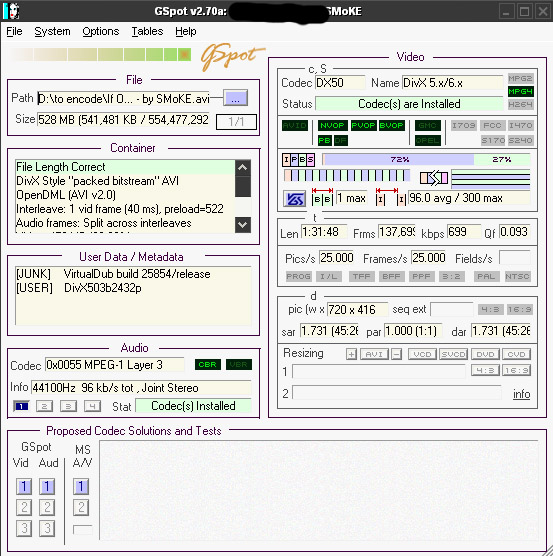Click GSpot Vid solution 1 button

pyautogui.click(x=24, y=486)
